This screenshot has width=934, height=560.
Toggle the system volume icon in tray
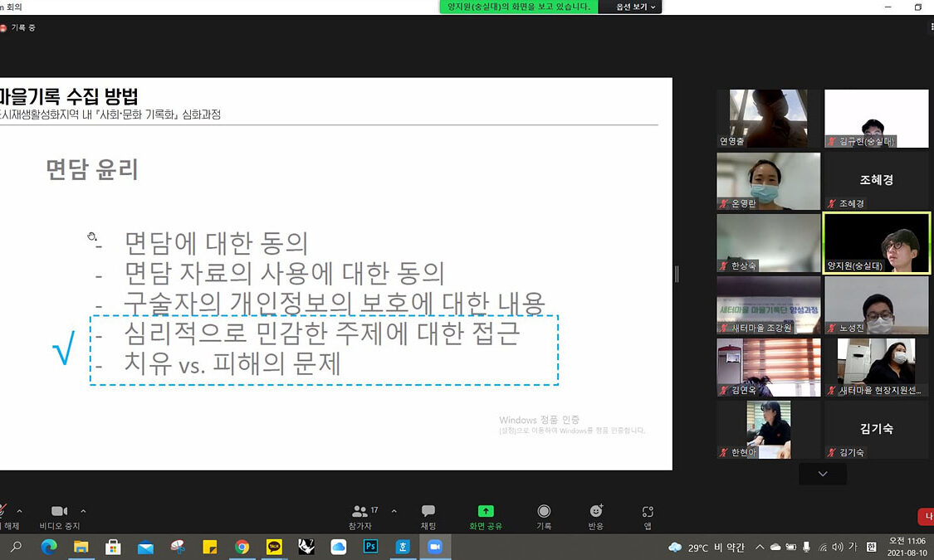(x=839, y=548)
